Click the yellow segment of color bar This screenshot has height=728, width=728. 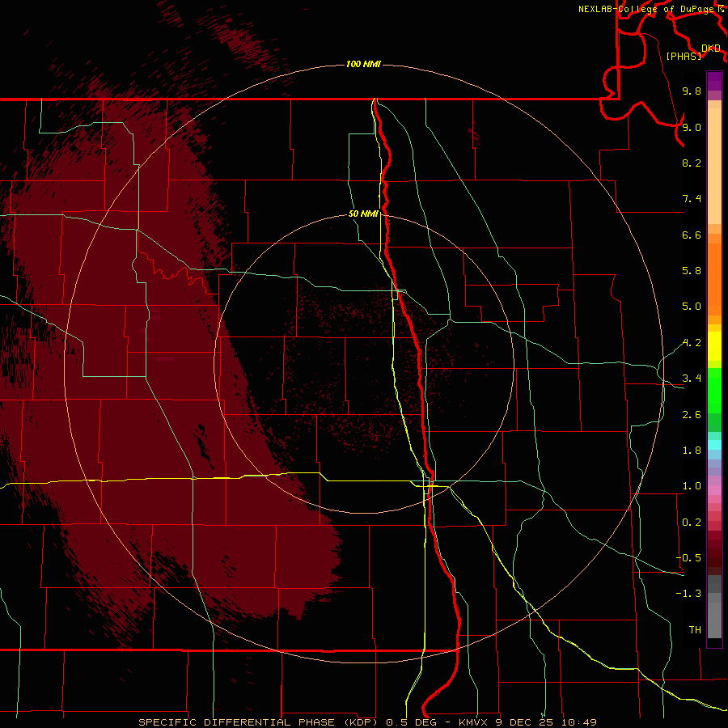coord(714,346)
